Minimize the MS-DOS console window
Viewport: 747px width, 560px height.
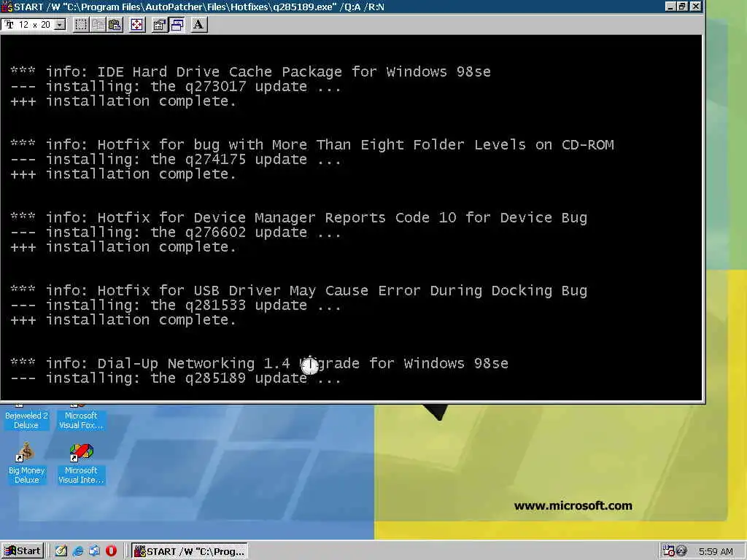670,7
